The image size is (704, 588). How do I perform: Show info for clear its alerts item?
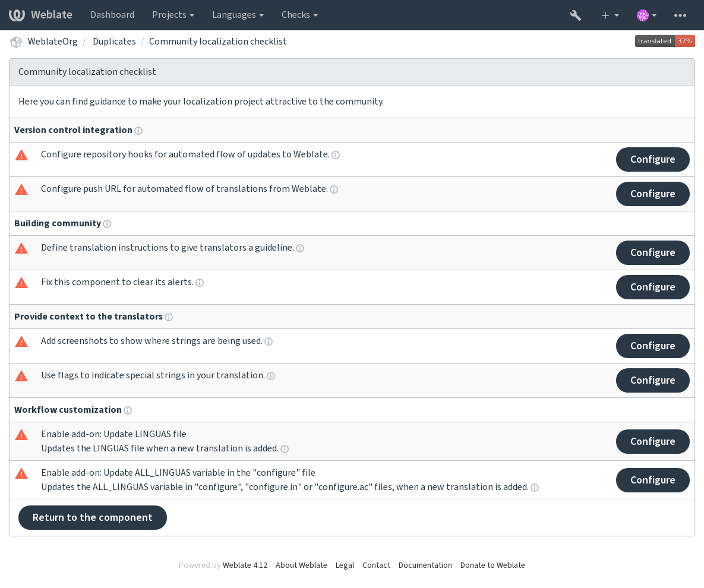pos(200,283)
